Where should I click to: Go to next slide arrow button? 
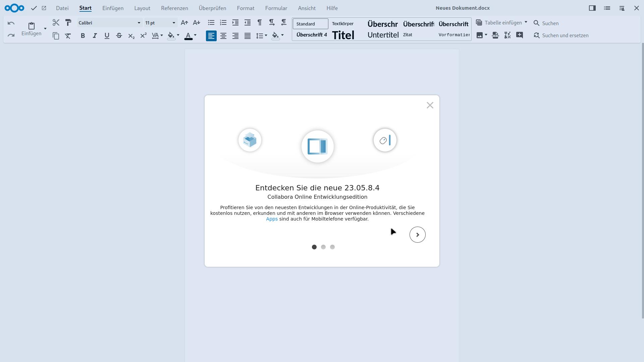pyautogui.click(x=418, y=235)
